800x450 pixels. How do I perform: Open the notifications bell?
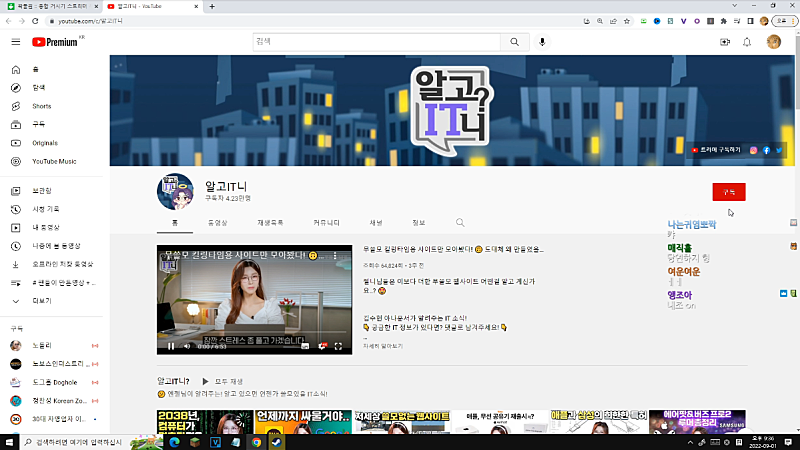point(747,42)
